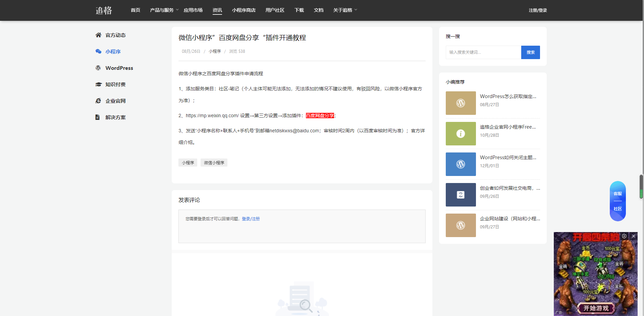
Task: Click the article title 微信小程序 百度网盘分享
Action: click(x=242, y=38)
